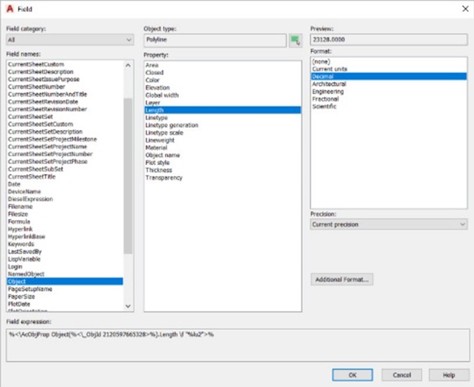474x387 pixels.
Task: Select the PageSetupName field name
Action: coord(65,289)
